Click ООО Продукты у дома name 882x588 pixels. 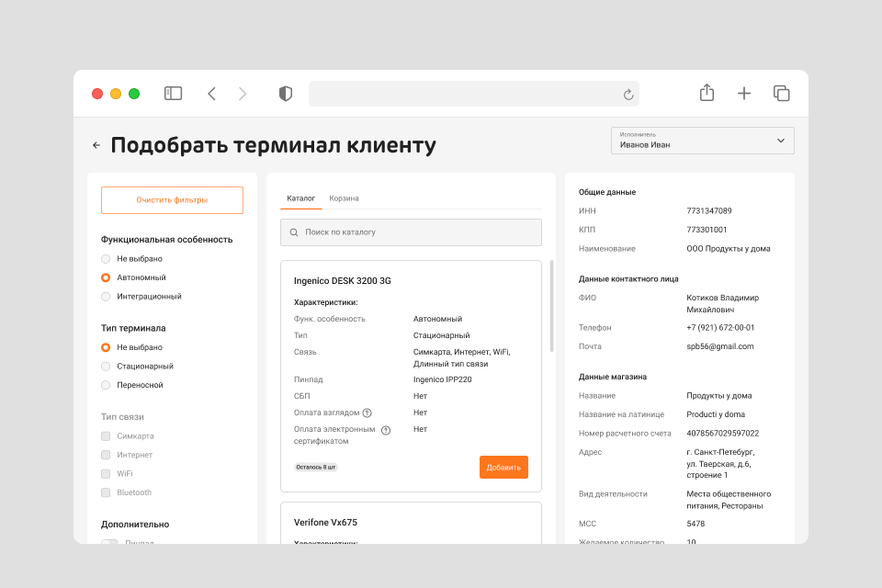pyautogui.click(x=729, y=249)
